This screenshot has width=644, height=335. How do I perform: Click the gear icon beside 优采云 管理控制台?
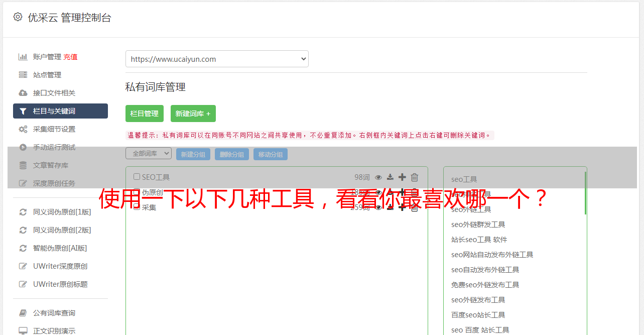18,17
